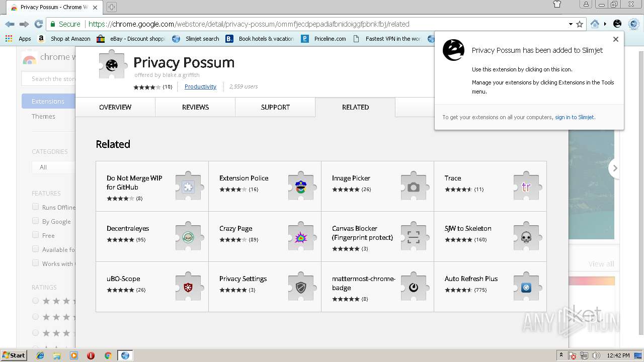This screenshot has width=644, height=362.
Task: Show hidden system tray icons
Action: pos(561,355)
